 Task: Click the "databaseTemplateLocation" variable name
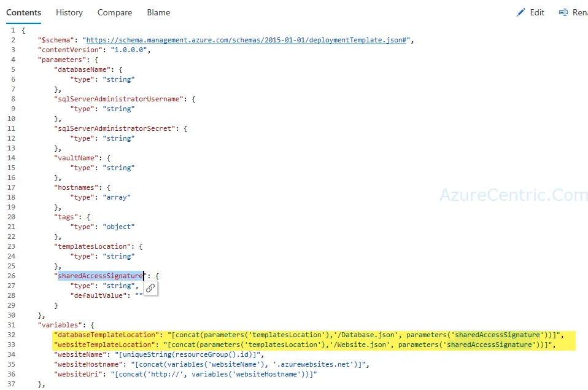[107, 335]
